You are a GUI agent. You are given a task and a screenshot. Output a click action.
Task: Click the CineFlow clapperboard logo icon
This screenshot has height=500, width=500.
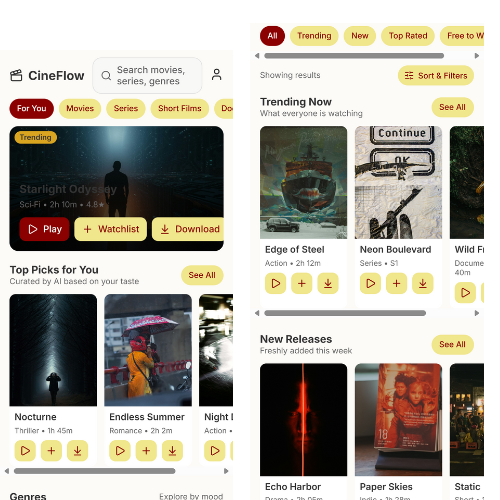coord(16,75)
